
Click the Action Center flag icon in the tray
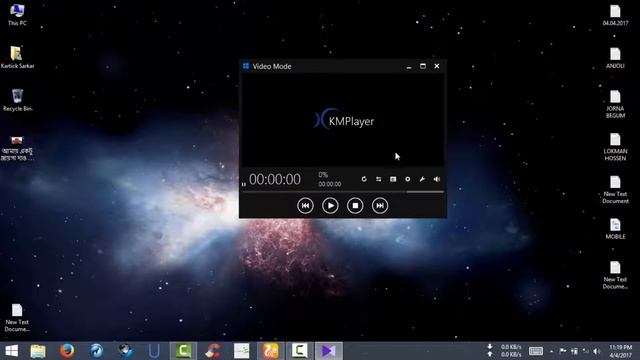click(x=563, y=351)
